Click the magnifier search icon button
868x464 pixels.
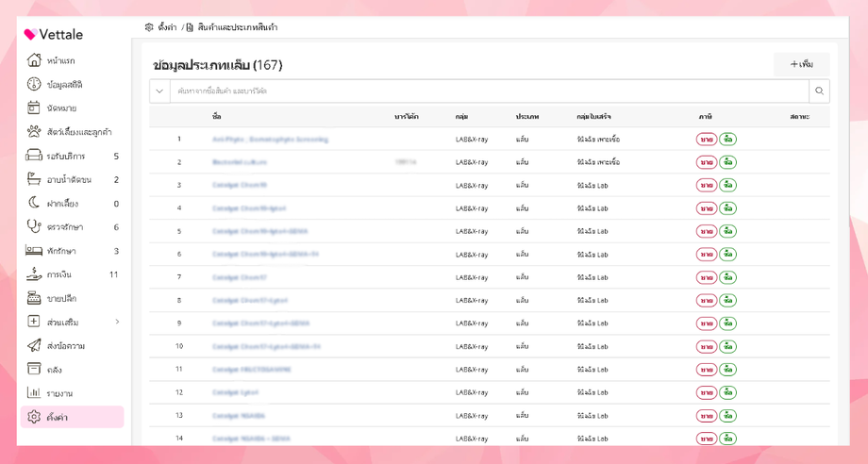click(819, 91)
